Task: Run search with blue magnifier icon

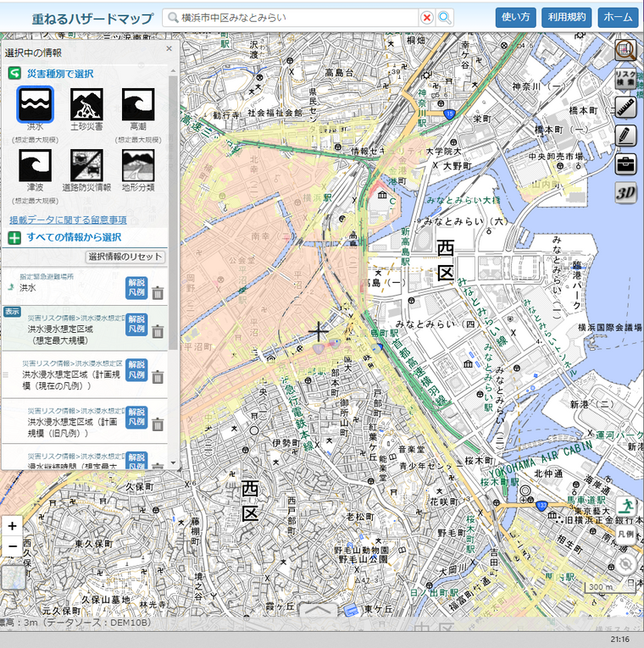Action: click(x=444, y=17)
